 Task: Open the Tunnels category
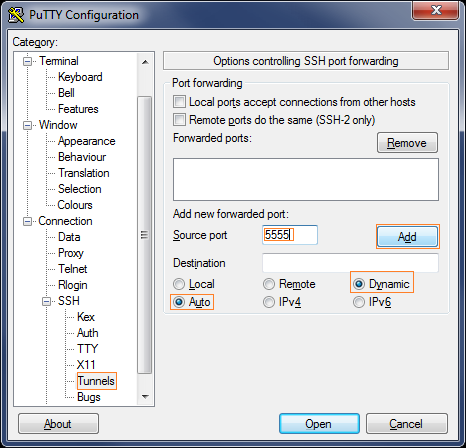click(96, 381)
